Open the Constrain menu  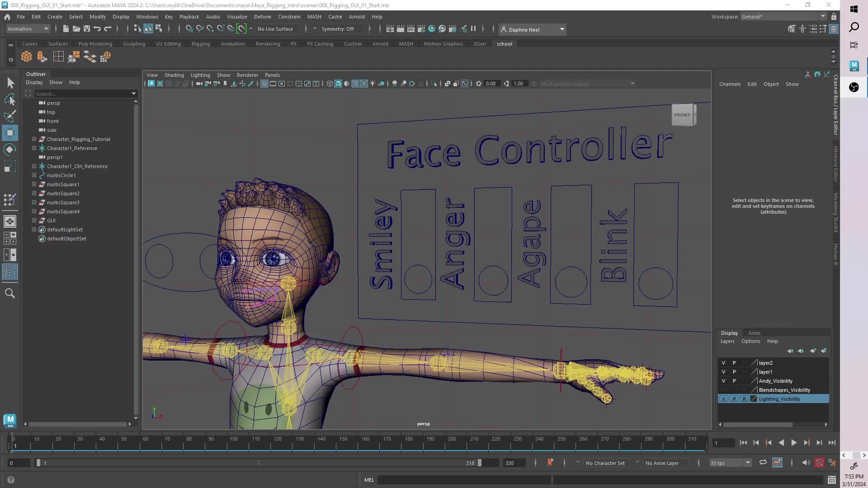(289, 17)
